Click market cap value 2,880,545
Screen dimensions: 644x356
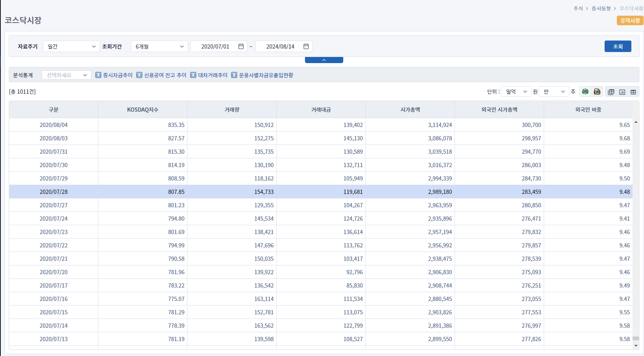pos(440,299)
